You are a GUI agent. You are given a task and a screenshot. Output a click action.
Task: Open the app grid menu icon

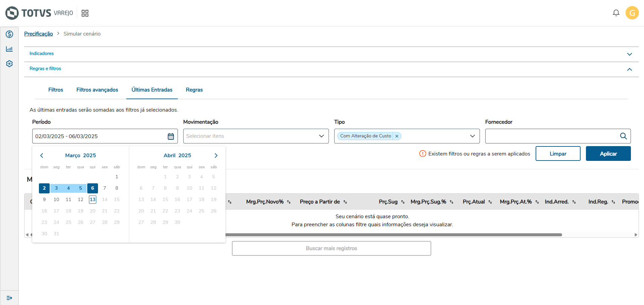85,13
